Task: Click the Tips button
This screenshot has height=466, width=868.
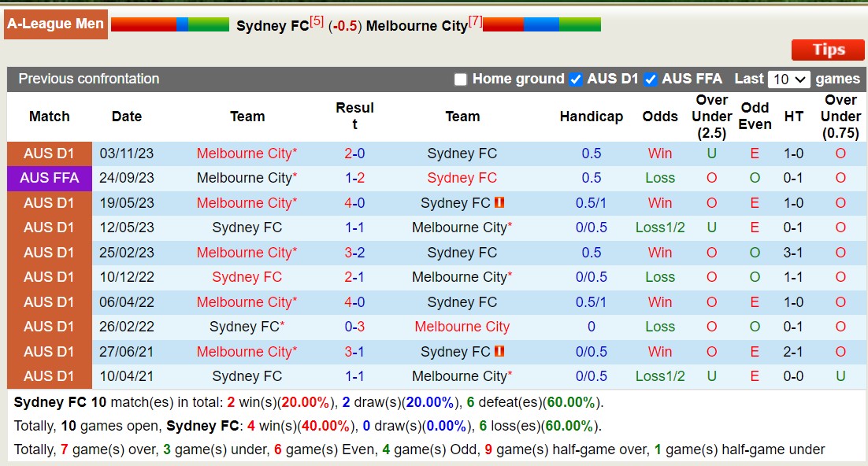Action: pos(827,50)
